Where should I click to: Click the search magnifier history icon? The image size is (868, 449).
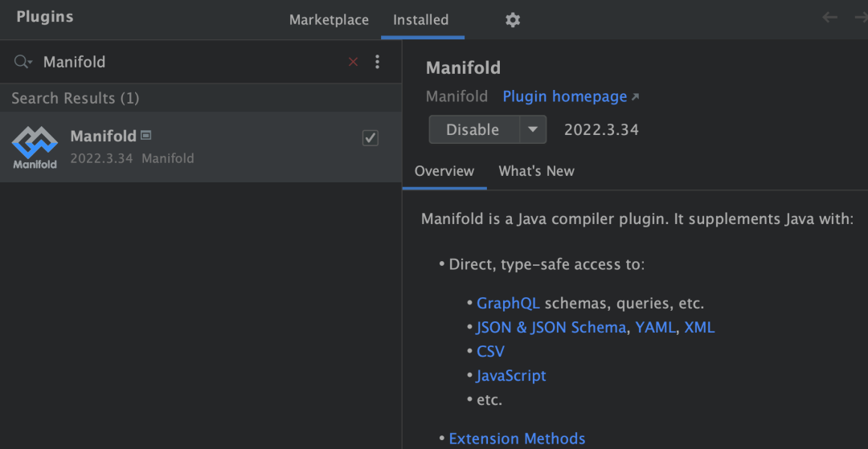tap(23, 62)
